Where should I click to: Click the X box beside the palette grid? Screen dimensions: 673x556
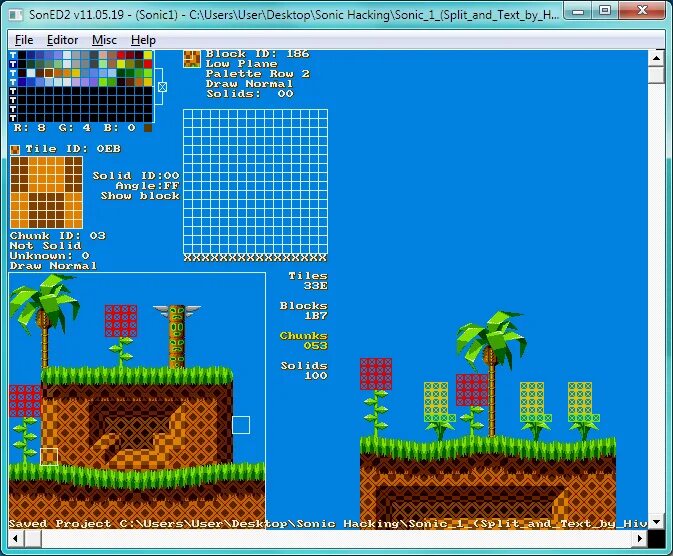click(x=162, y=87)
